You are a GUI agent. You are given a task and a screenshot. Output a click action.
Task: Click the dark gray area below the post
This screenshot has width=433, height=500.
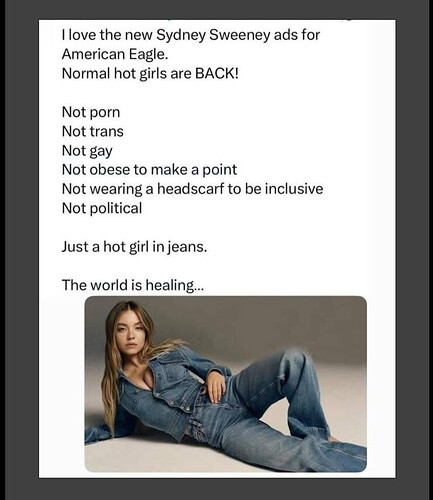(217, 489)
